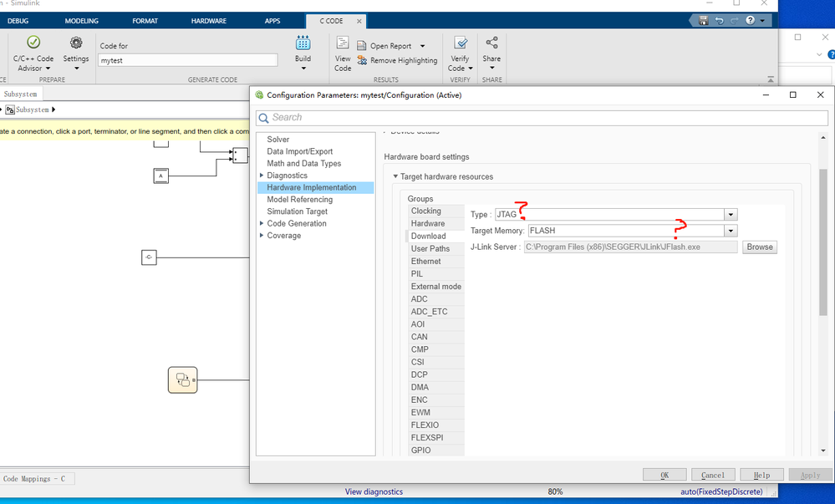Click auto(FixedStepDiscrete) in status bar
835x504 pixels.
tap(721, 491)
